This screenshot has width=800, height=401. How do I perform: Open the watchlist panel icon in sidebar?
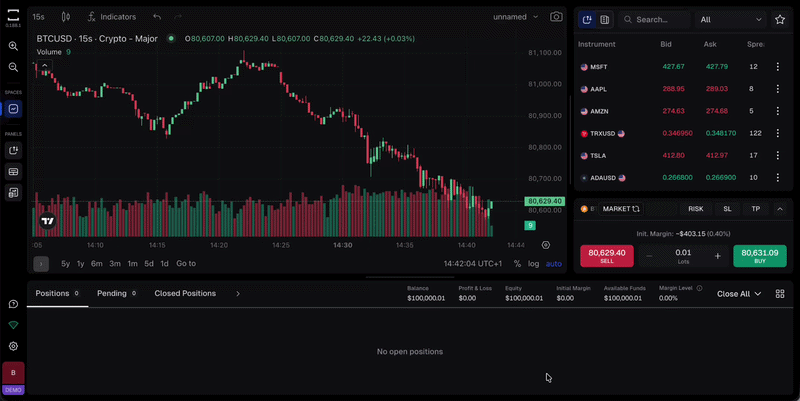13,151
